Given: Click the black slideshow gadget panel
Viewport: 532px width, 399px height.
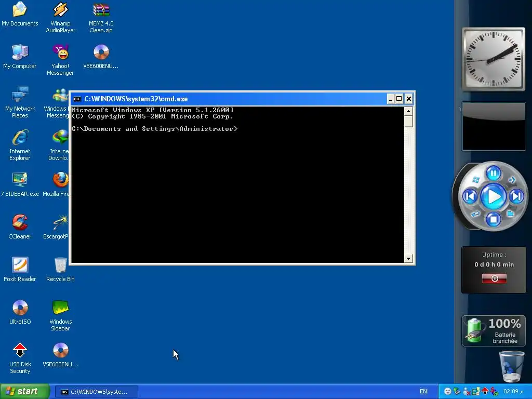Looking at the screenshot, I should point(494,126).
